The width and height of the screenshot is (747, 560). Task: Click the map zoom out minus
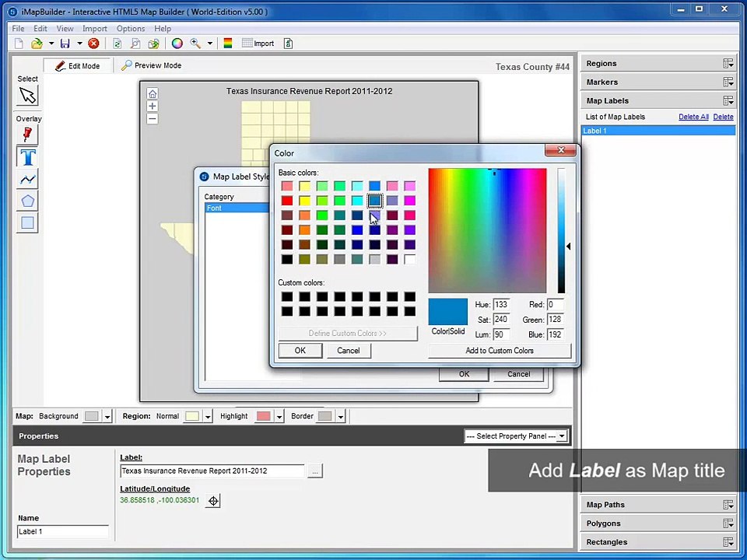[153, 119]
